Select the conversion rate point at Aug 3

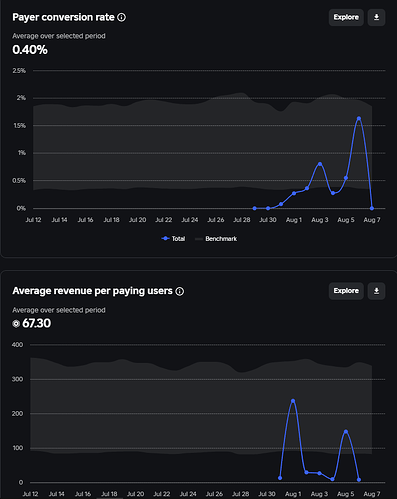(x=320, y=164)
